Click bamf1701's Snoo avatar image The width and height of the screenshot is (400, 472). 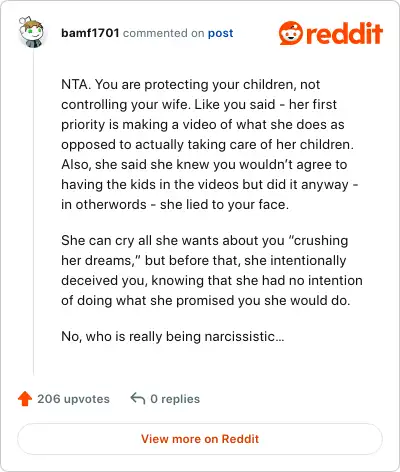coord(31,32)
